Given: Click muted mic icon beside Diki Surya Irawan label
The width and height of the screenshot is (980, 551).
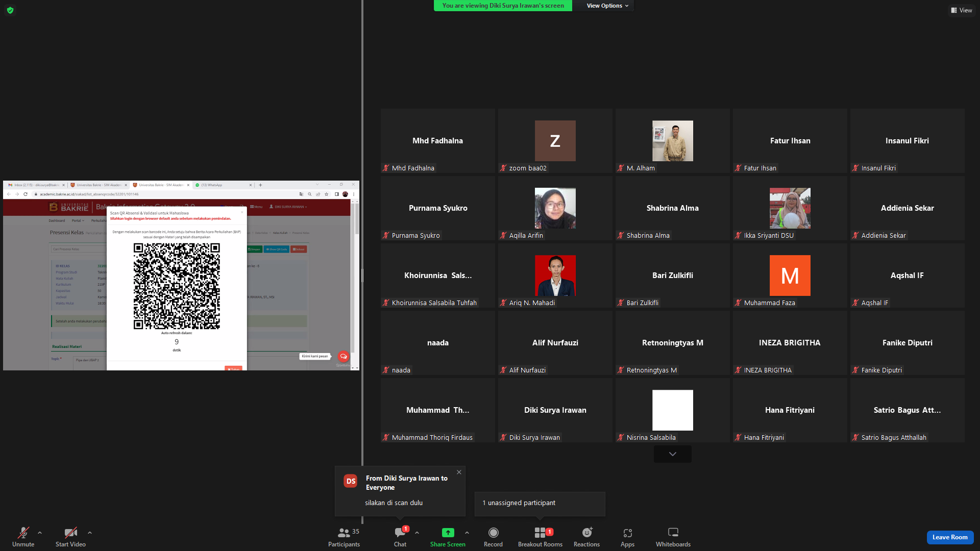Looking at the screenshot, I should (x=504, y=438).
